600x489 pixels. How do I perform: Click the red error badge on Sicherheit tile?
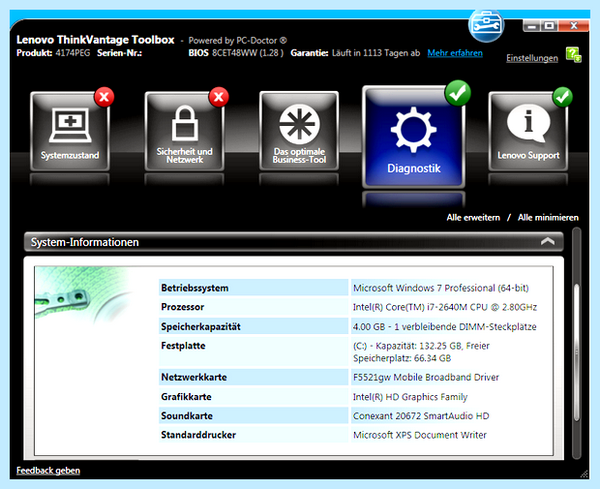pyautogui.click(x=218, y=97)
